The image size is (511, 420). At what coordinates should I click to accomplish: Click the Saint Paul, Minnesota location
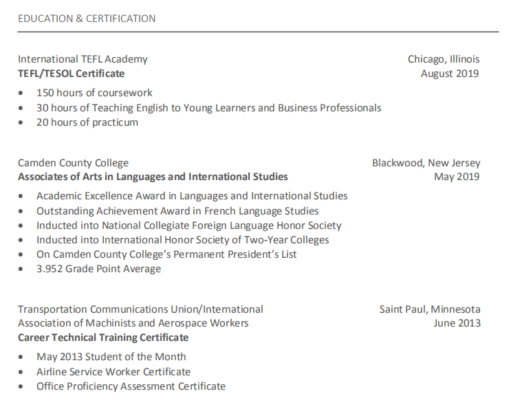(430, 309)
